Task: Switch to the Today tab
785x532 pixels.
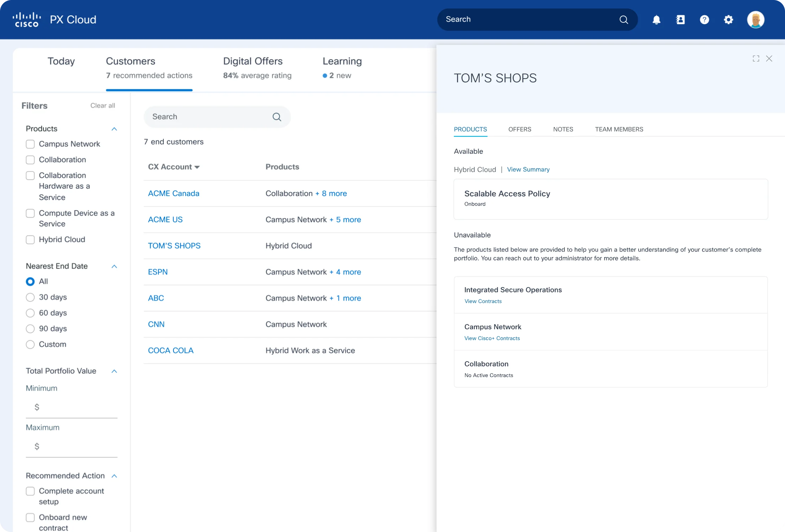Action: click(x=61, y=61)
